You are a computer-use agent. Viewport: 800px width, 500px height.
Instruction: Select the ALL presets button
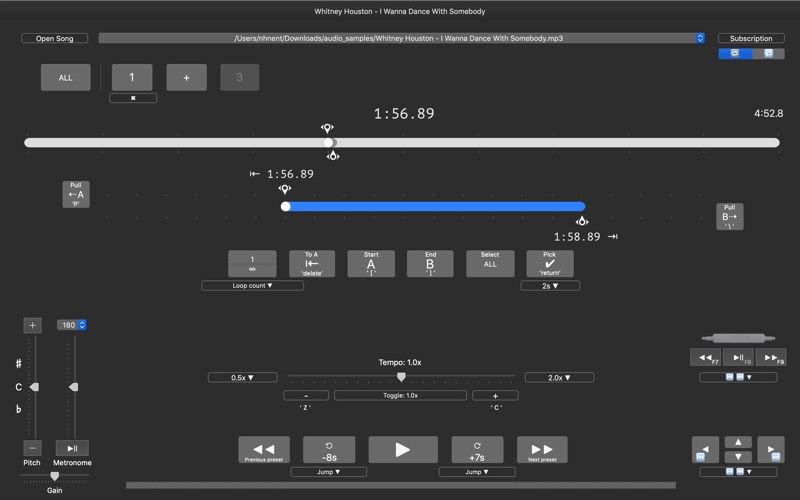click(66, 78)
